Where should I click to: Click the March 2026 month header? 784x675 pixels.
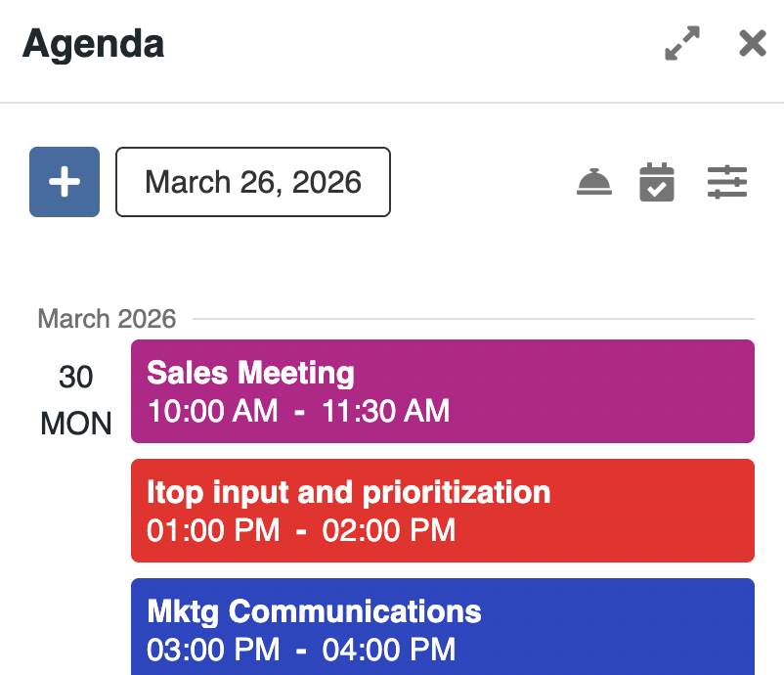pyautogui.click(x=107, y=318)
